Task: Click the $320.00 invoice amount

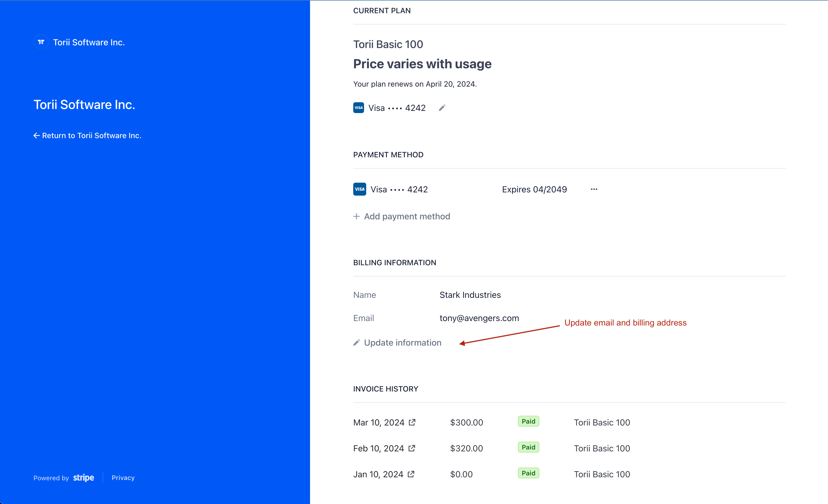Action: [466, 448]
